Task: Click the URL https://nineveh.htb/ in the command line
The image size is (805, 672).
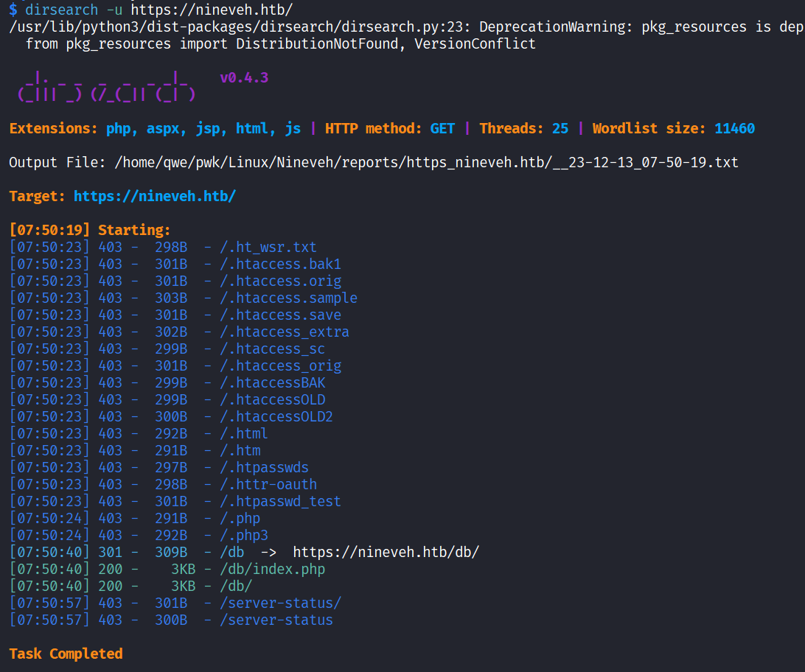Action: tap(212, 10)
